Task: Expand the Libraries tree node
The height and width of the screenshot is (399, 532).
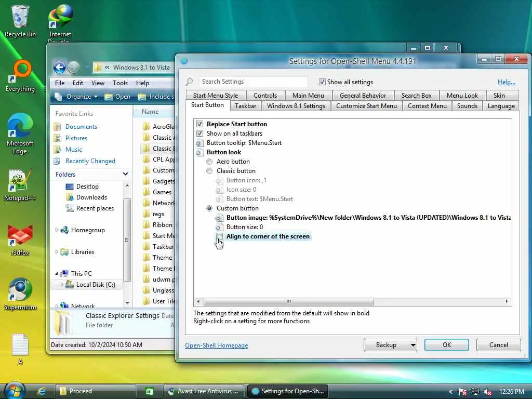Action: coord(57,252)
